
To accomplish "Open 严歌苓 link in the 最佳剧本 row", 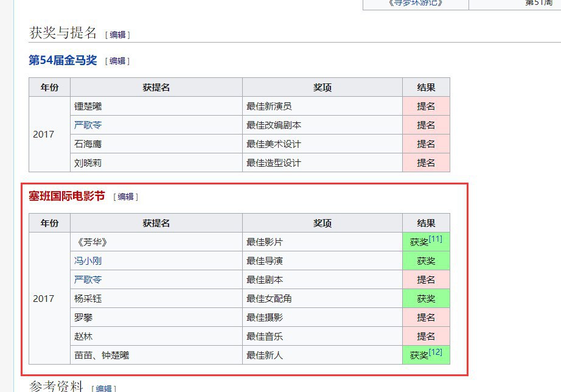I will click(x=88, y=279).
